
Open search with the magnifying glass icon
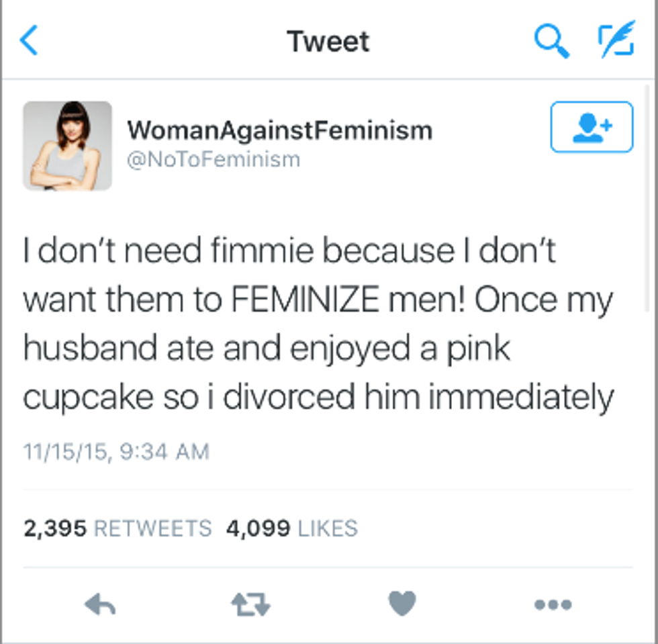pyautogui.click(x=552, y=41)
